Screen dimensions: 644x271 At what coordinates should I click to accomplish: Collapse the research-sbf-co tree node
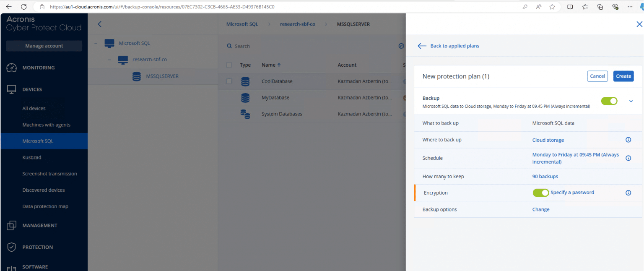(109, 60)
